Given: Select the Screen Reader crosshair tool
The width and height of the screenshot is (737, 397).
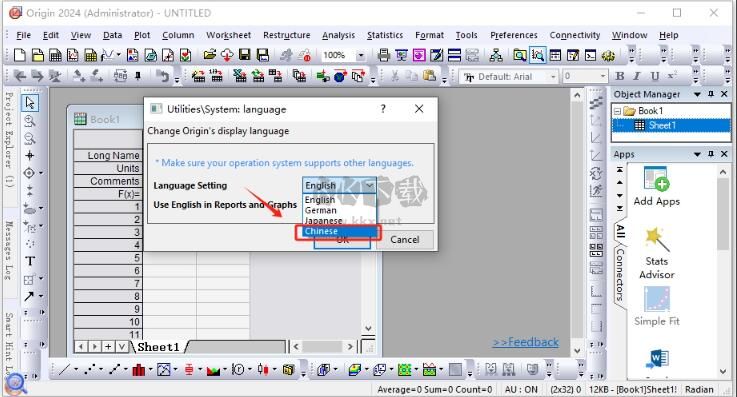Looking at the screenshot, I should point(30,156).
